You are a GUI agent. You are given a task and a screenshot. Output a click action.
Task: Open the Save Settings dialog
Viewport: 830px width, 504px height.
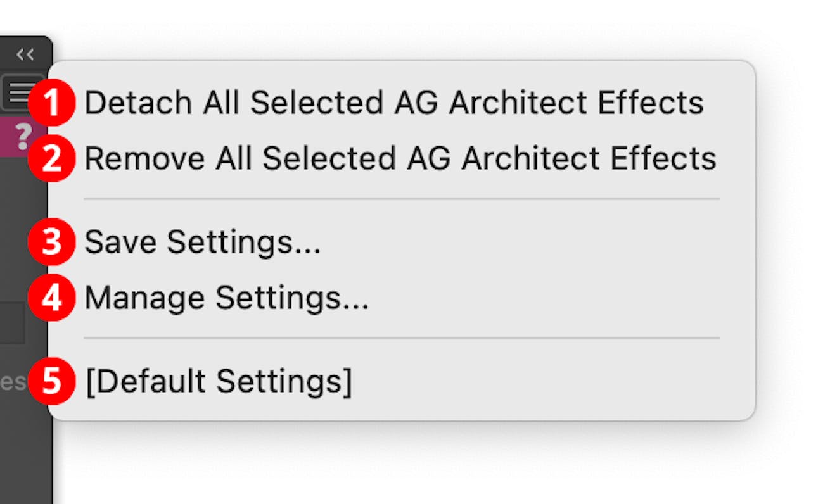[204, 241]
